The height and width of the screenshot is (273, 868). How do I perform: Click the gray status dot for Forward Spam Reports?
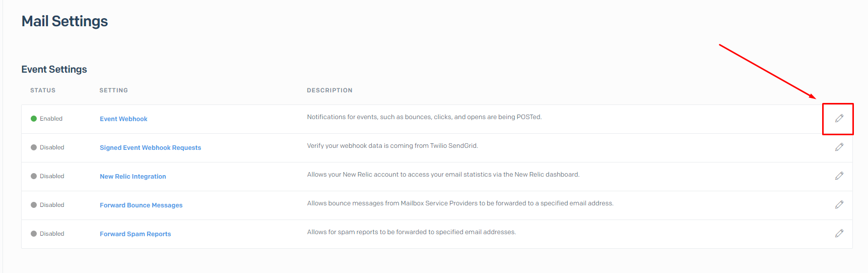coord(34,234)
